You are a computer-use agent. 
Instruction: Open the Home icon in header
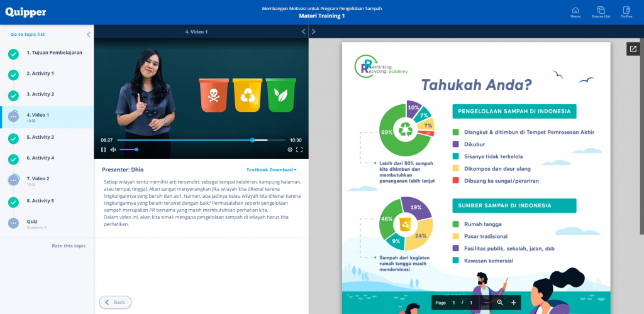click(x=575, y=12)
